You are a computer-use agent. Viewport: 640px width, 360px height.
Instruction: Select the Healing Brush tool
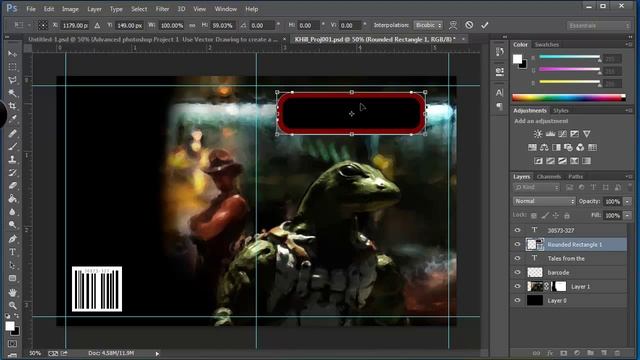pyautogui.click(x=12, y=133)
